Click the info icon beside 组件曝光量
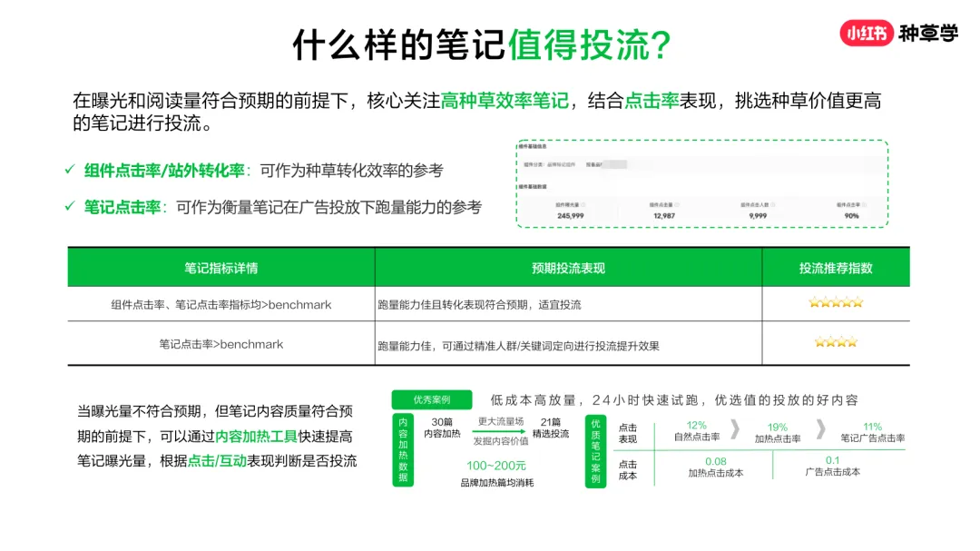980x551 pixels. pyautogui.click(x=583, y=204)
